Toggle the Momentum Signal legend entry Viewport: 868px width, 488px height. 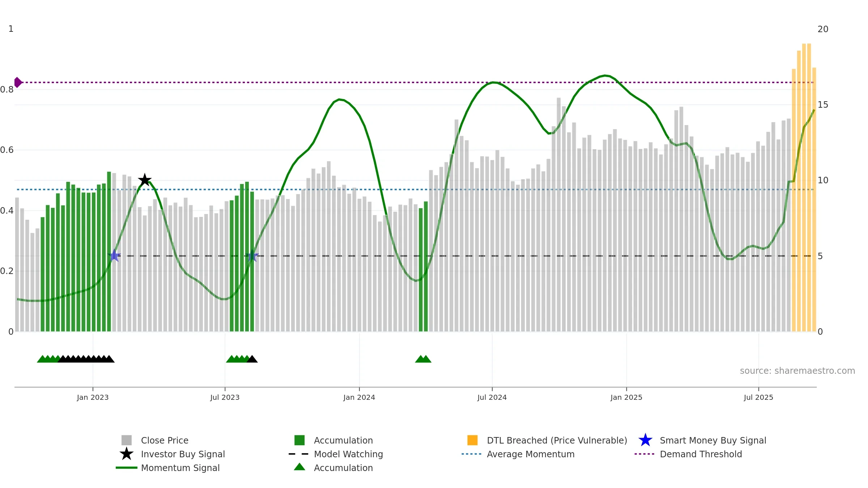[x=168, y=468]
